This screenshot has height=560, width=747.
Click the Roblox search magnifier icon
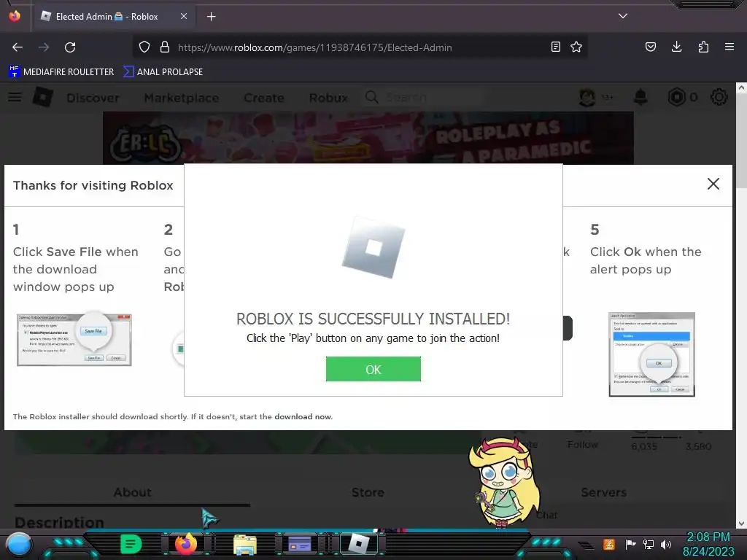pos(371,97)
